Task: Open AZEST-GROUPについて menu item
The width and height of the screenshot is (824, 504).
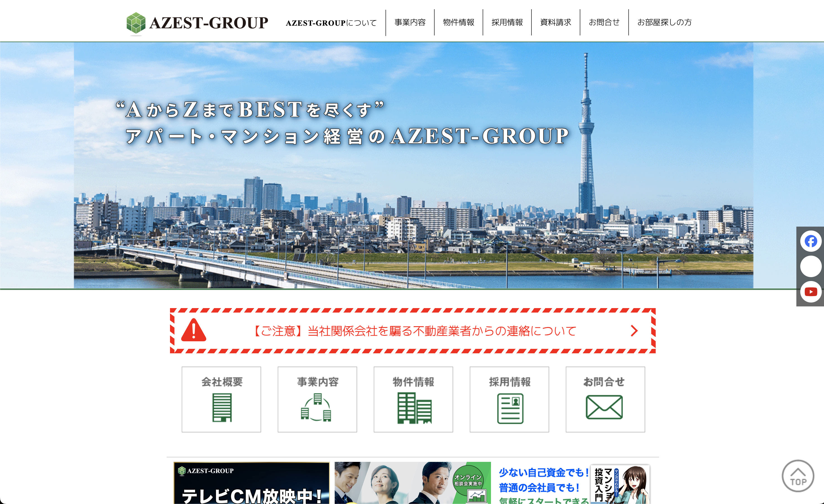Action: (x=331, y=23)
